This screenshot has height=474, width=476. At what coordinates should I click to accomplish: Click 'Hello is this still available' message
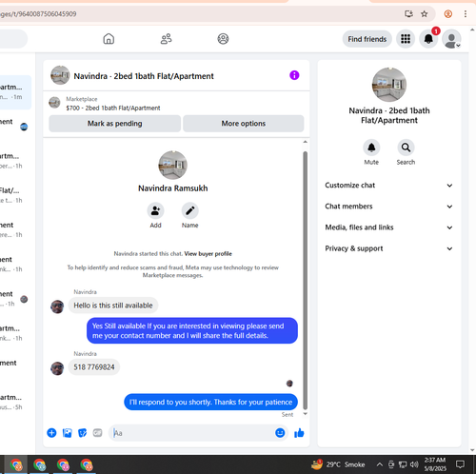pyautogui.click(x=113, y=306)
